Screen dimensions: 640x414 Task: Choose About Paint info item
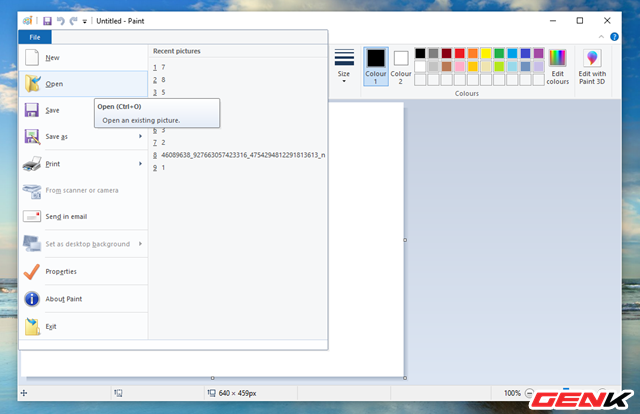coord(62,298)
